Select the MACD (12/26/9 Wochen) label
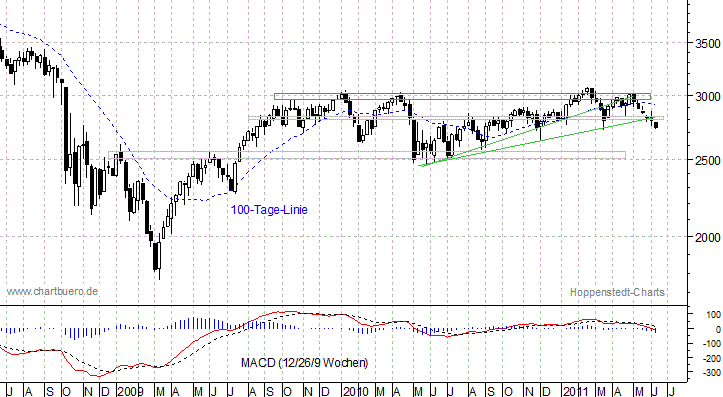This screenshot has height=397, width=723. (304, 363)
